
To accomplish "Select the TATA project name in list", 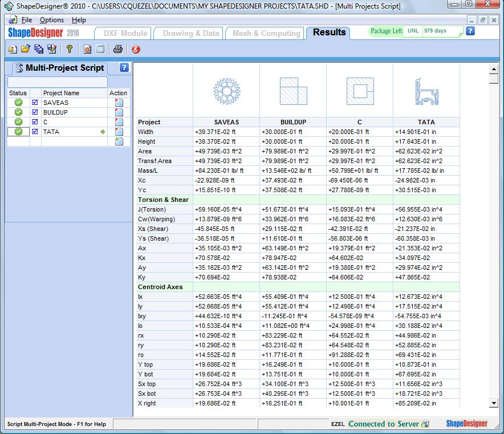I will tap(51, 132).
